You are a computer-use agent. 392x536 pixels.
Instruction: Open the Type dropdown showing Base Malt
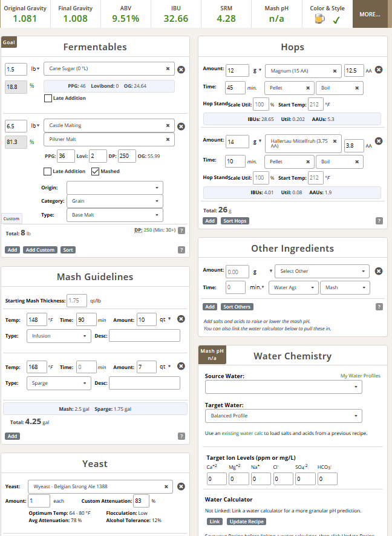point(115,215)
